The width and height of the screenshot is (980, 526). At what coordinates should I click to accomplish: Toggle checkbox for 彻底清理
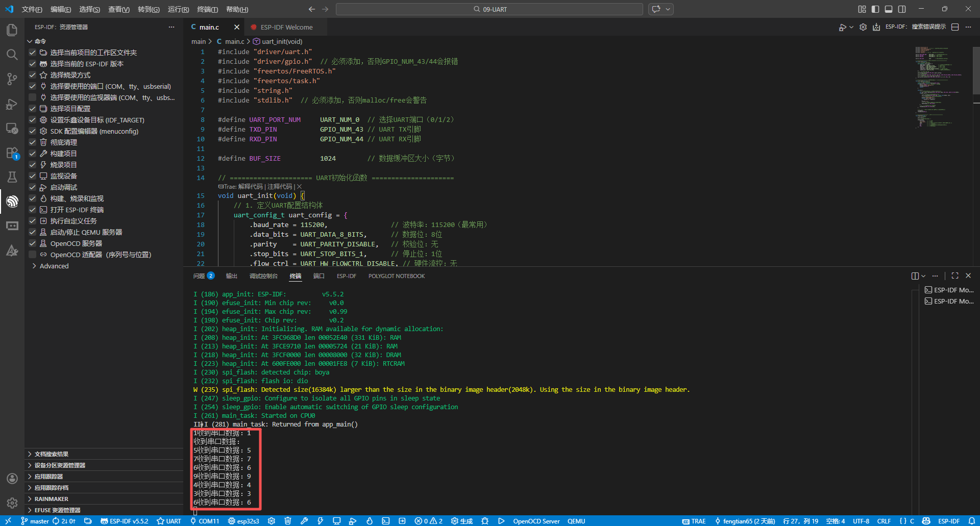(x=33, y=142)
